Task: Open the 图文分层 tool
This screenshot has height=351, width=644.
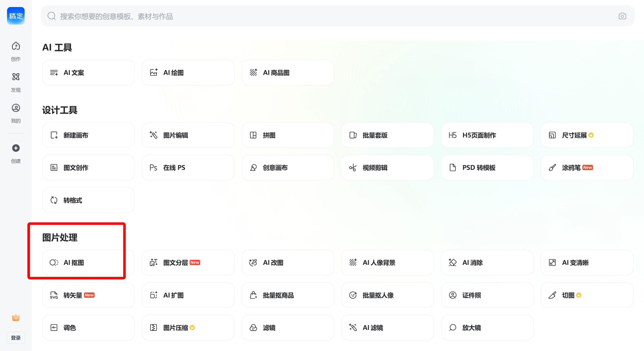Action: pos(188,263)
